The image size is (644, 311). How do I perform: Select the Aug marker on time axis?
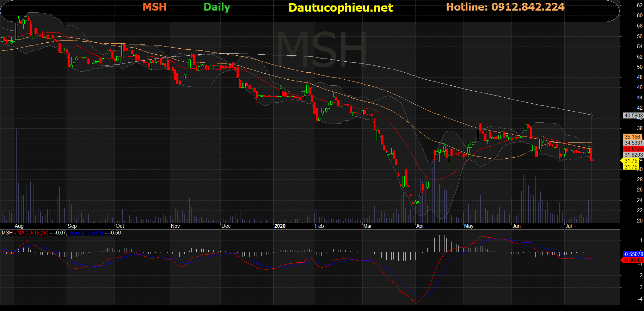pos(19,226)
